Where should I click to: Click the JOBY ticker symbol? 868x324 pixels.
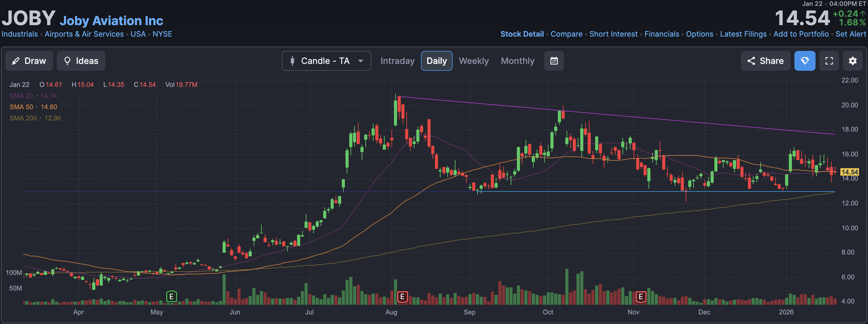(29, 18)
